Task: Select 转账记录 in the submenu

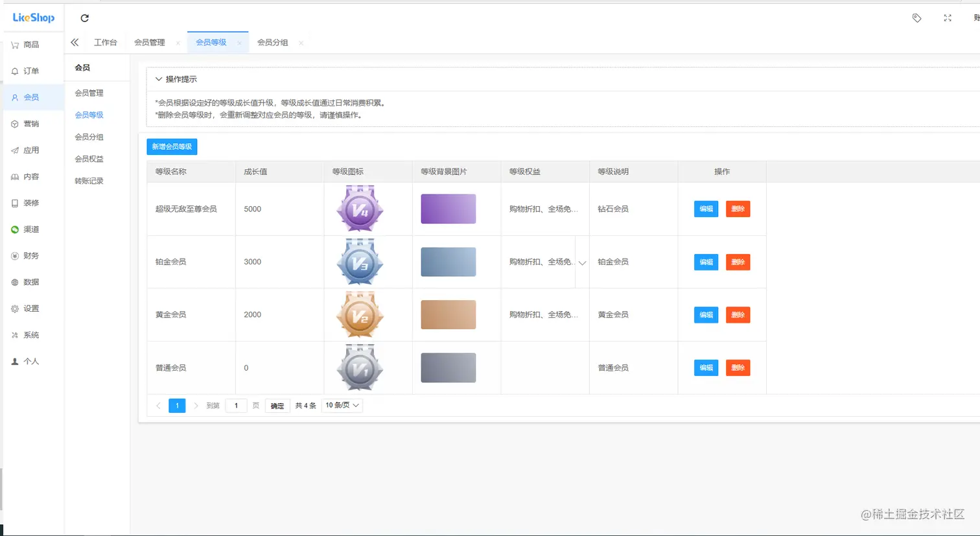Action: tap(89, 181)
